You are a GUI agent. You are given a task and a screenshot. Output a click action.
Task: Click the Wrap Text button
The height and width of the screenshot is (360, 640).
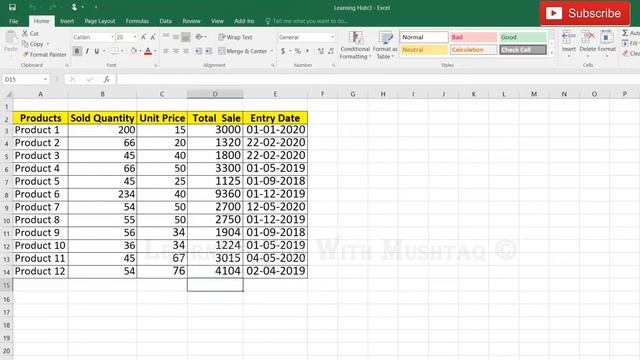click(236, 37)
